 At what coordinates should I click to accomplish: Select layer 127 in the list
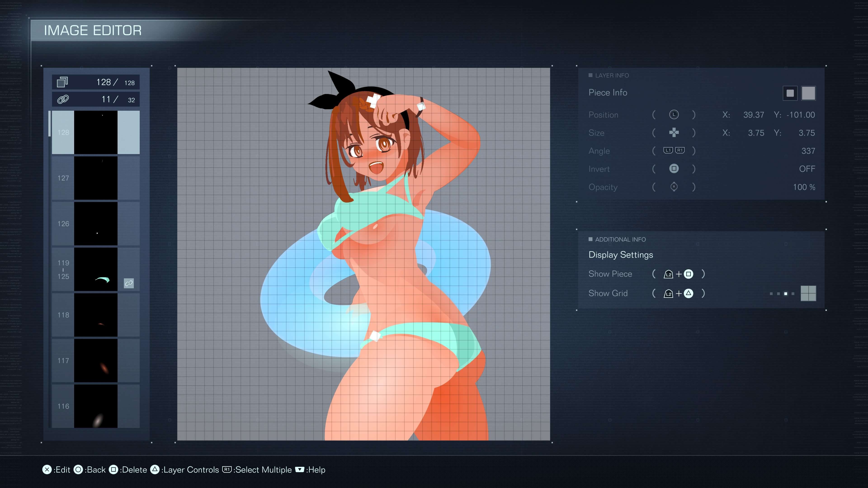[96, 178]
